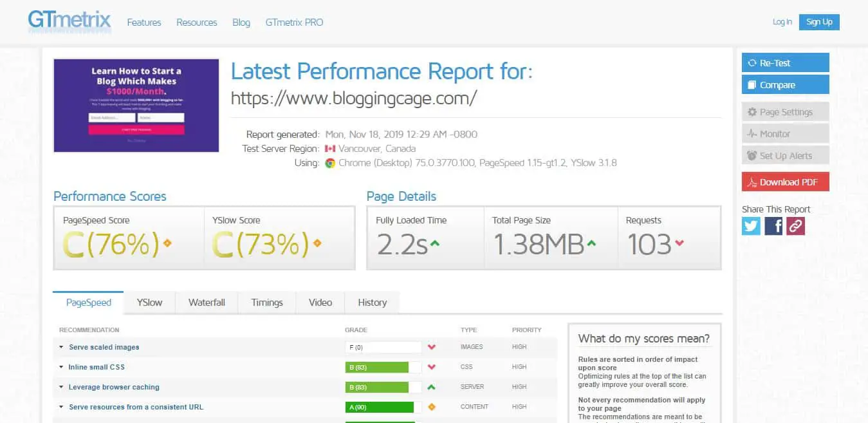Click the red arrow for Inline small CSS
The width and height of the screenshot is (868, 423).
(x=432, y=367)
